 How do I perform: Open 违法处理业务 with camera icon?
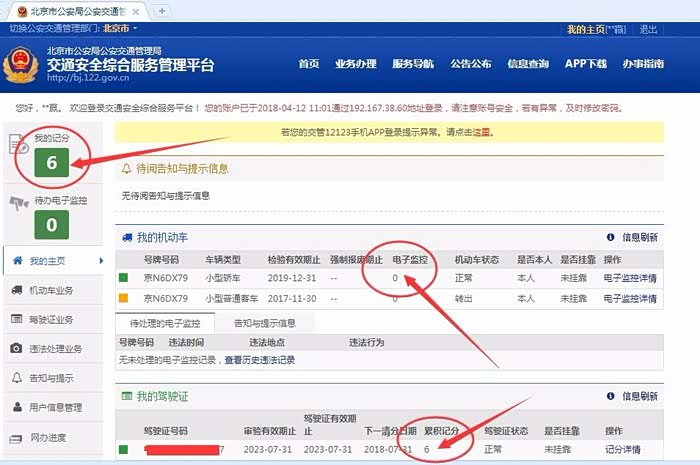54,348
